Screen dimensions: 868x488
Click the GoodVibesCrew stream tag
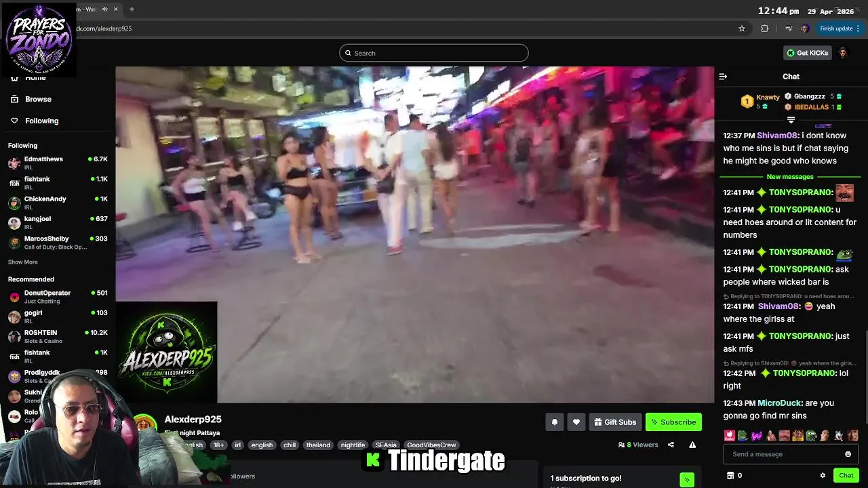tap(431, 445)
